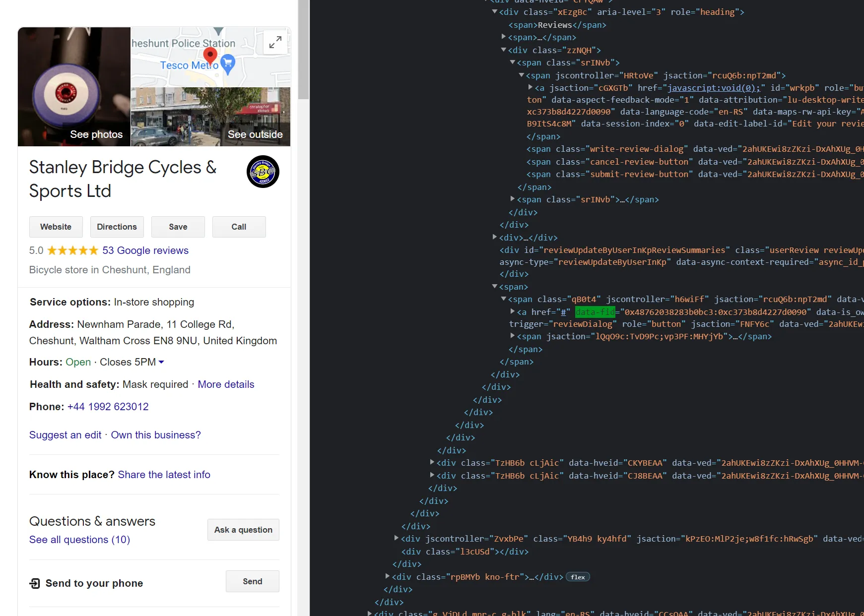Open the 53 Google reviews link
Viewport: 864px width, 616px height.
coord(145,250)
